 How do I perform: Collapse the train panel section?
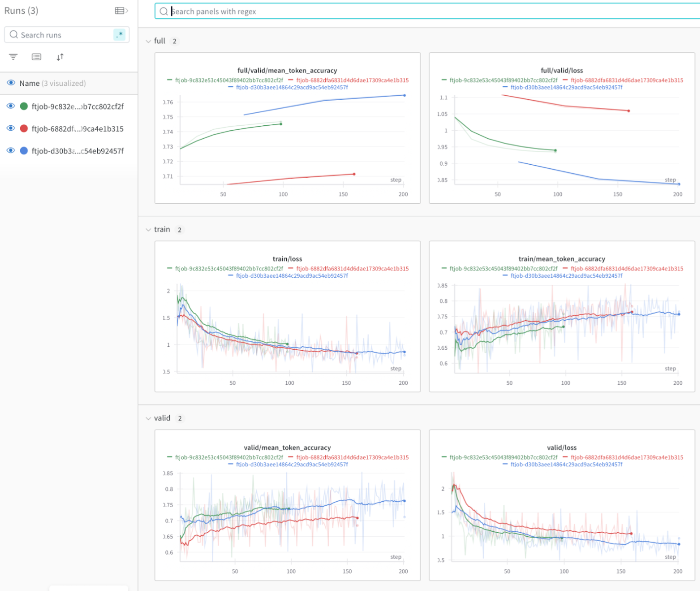(149, 229)
